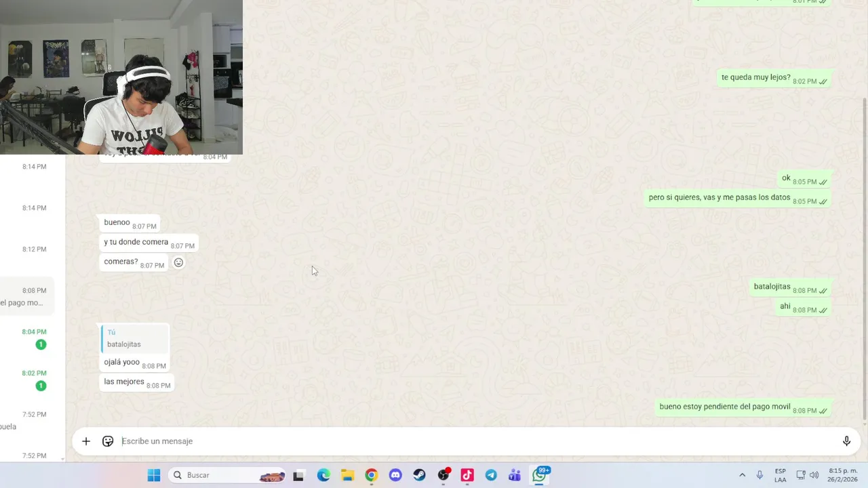
Task: Select the sent 'batalojitas' message
Action: [x=791, y=288]
